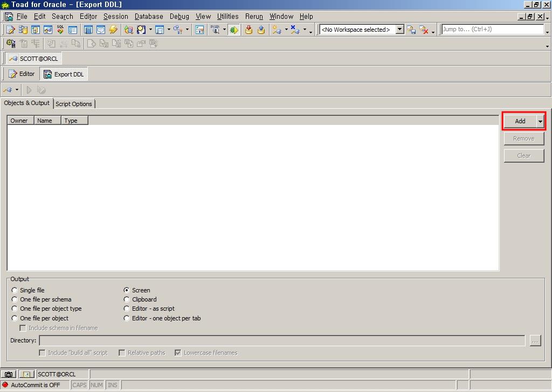Click the Jump to search field

pos(492,30)
